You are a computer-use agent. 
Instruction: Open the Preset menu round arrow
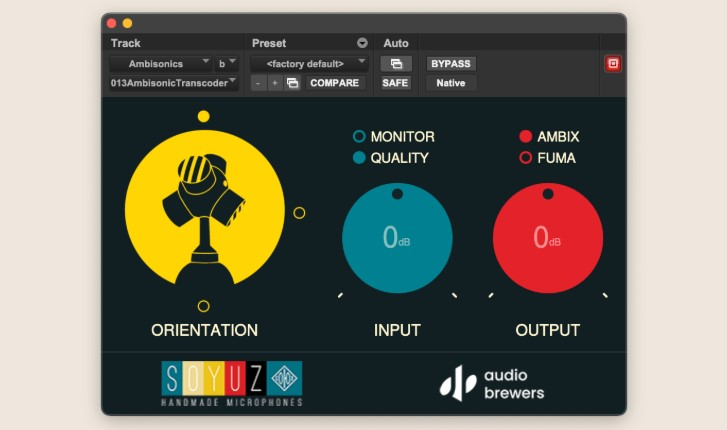(x=362, y=43)
